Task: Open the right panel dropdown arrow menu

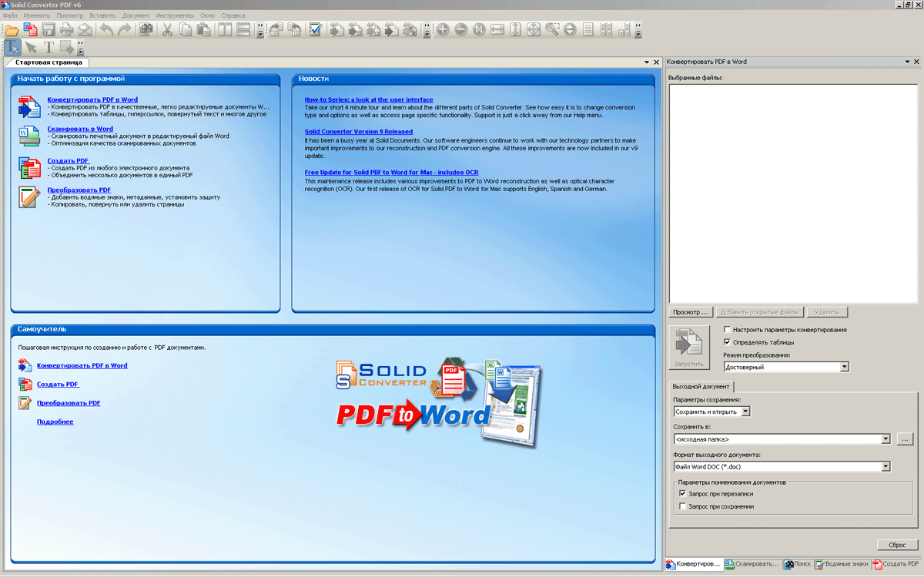Action: tap(906, 62)
